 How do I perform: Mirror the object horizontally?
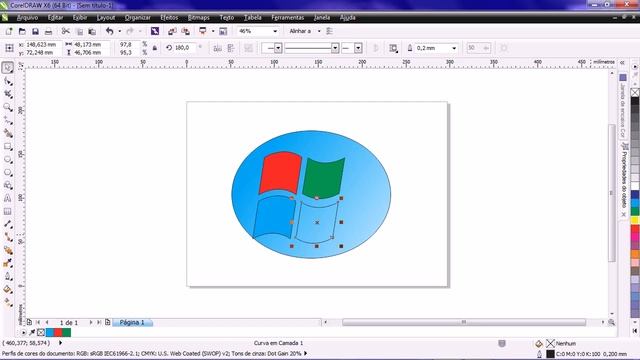(x=218, y=48)
